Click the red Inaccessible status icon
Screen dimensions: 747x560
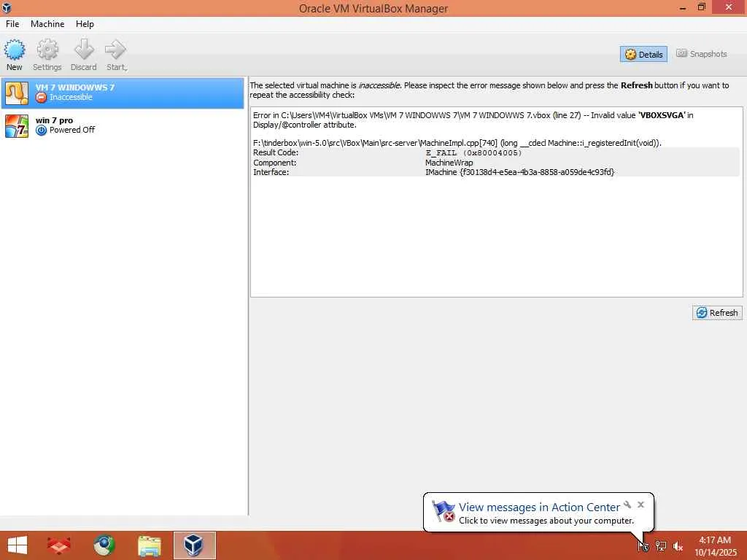point(42,97)
